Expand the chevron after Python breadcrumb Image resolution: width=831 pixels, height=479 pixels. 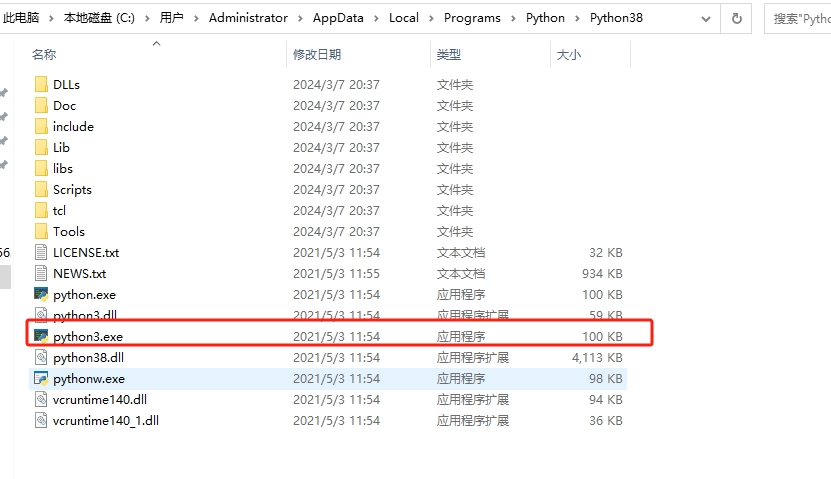click(x=578, y=19)
